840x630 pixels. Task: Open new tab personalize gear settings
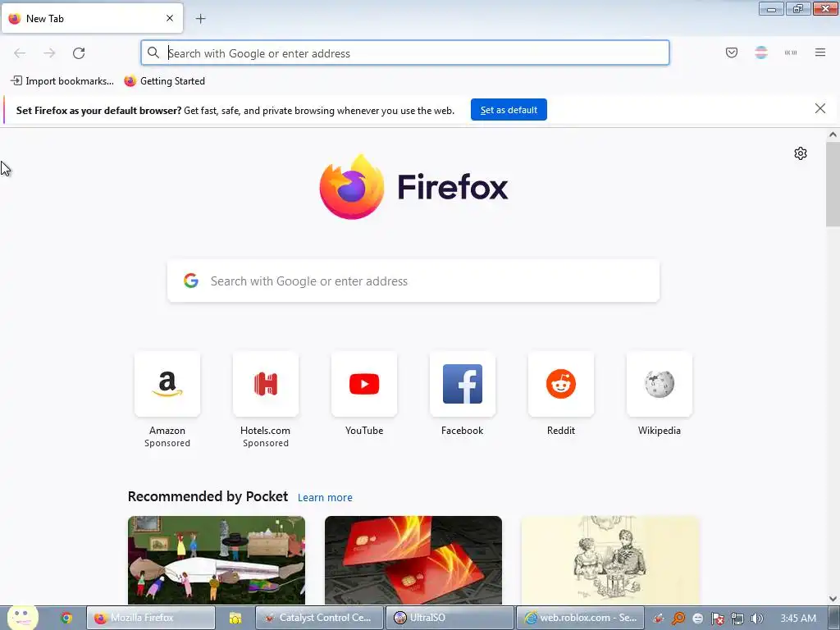(x=801, y=153)
